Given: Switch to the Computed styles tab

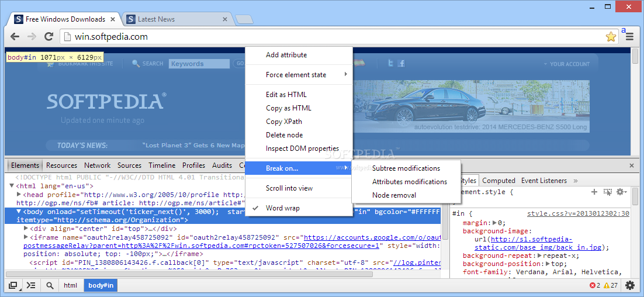Looking at the screenshot, I should tap(498, 181).
